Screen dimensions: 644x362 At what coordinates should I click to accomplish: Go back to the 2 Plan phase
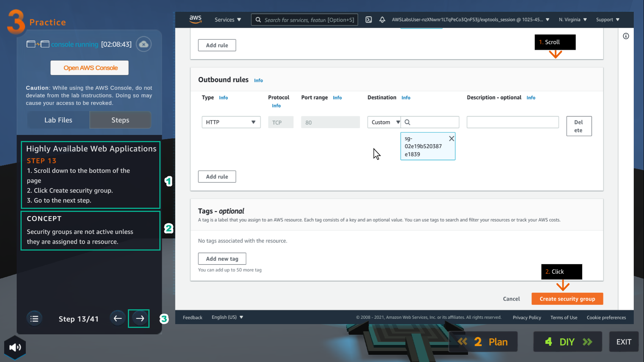click(x=483, y=342)
